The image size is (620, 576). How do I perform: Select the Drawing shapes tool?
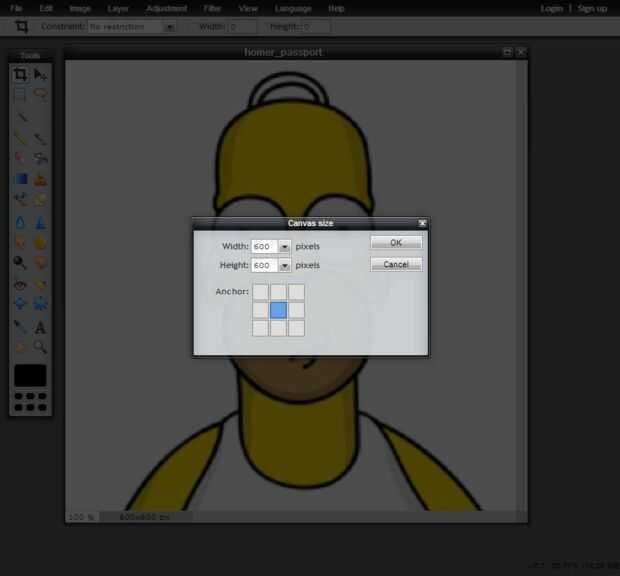(x=40, y=200)
